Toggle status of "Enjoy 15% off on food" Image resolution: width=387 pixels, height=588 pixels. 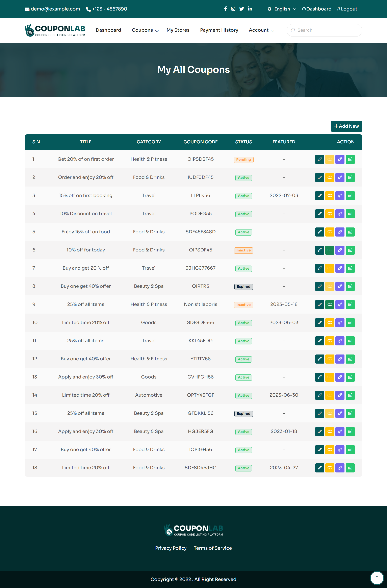330,232
